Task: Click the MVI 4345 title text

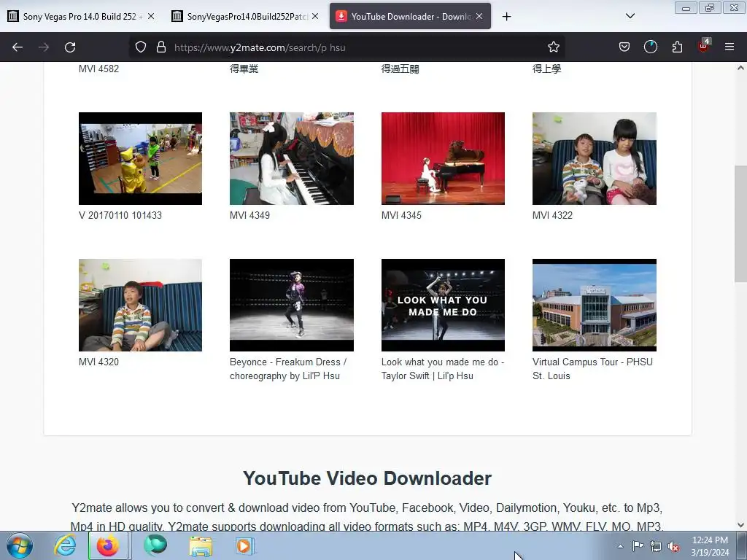Action: [401, 215]
